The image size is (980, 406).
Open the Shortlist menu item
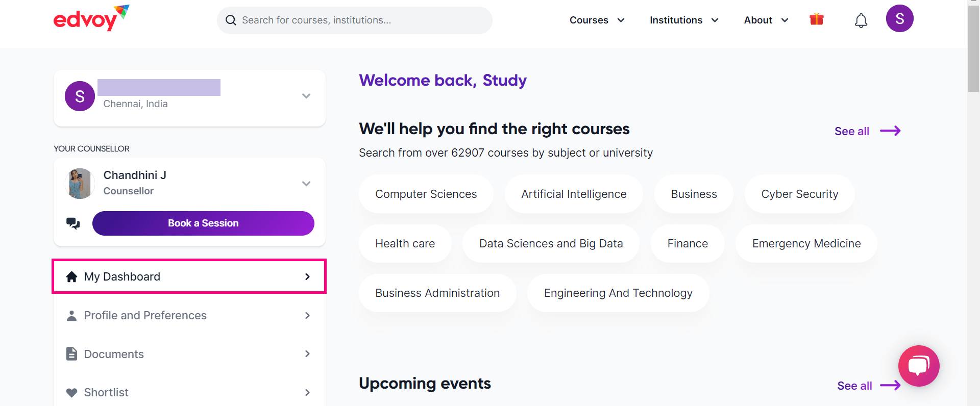189,392
